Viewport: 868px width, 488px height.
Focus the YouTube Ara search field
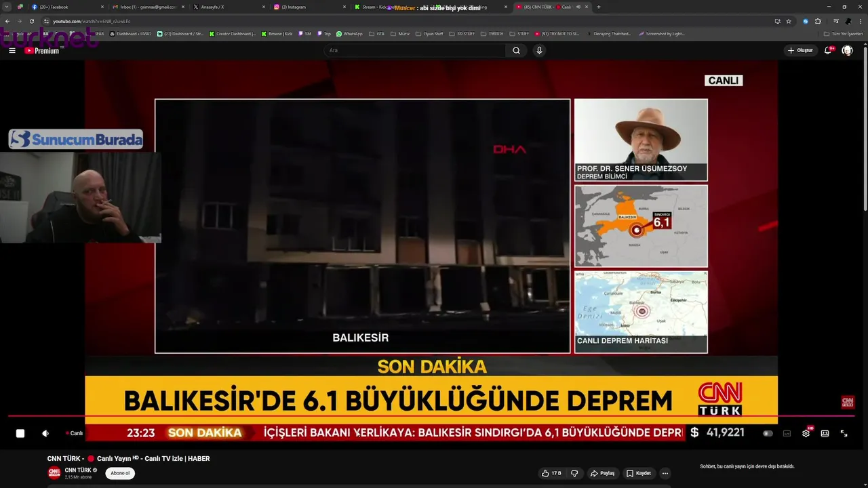pyautogui.click(x=414, y=50)
